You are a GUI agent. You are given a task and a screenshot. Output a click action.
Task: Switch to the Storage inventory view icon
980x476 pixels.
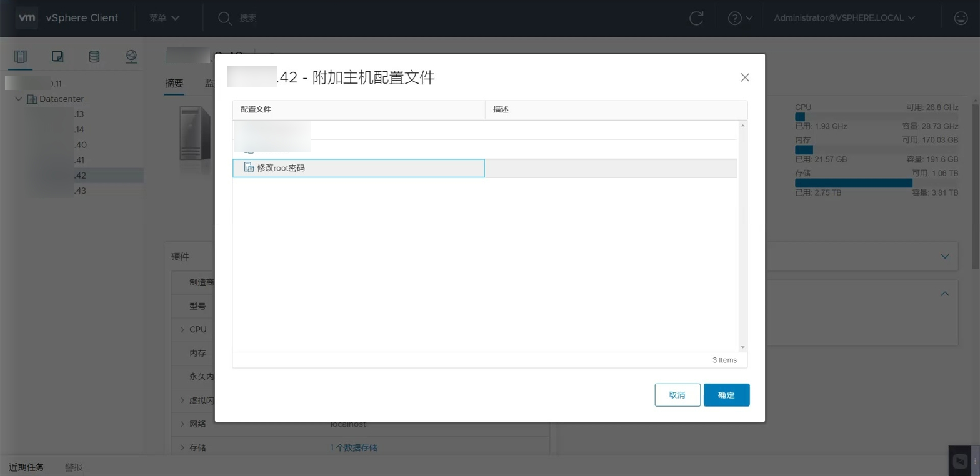pos(94,57)
